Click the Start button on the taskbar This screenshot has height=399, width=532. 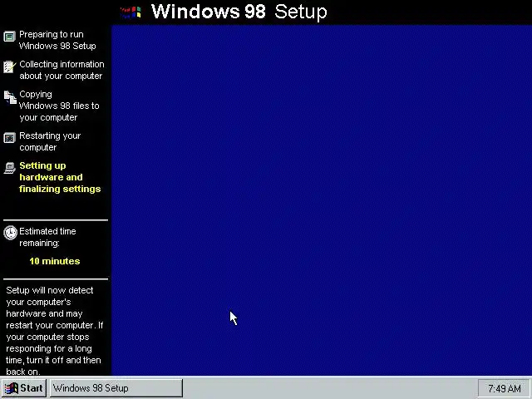(24, 388)
